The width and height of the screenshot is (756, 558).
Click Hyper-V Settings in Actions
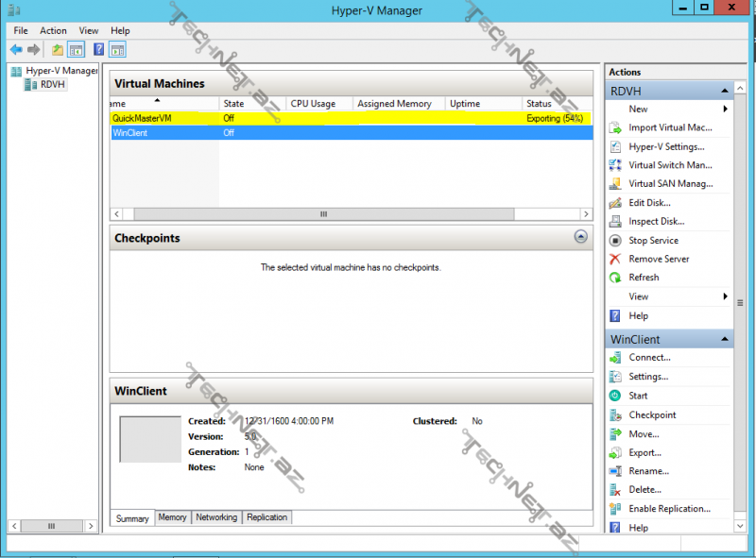point(666,146)
